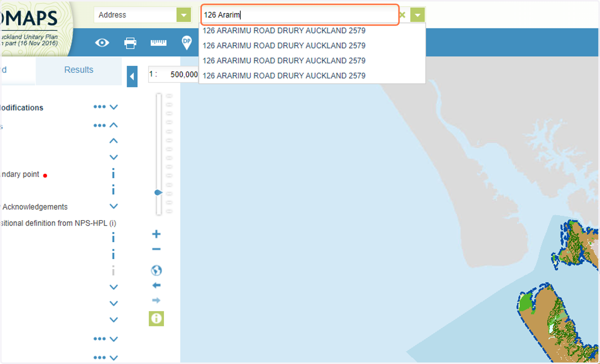Click the zoom slider handle

158,192
